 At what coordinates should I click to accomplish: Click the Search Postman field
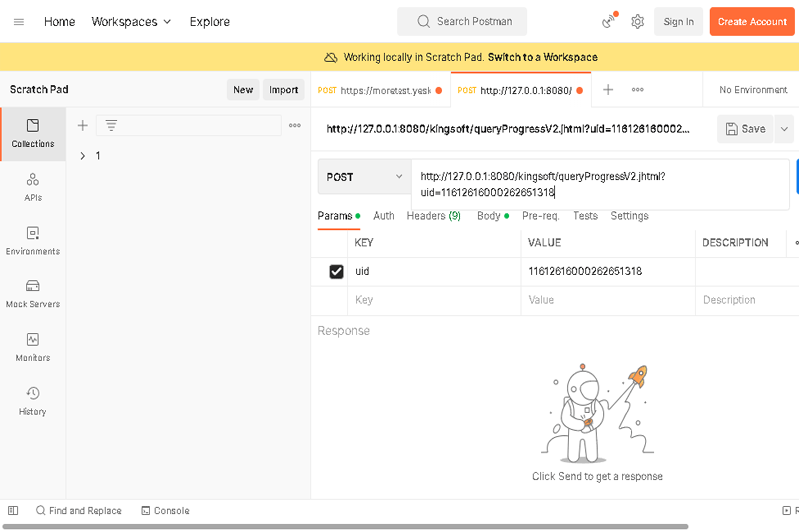tap(461, 21)
